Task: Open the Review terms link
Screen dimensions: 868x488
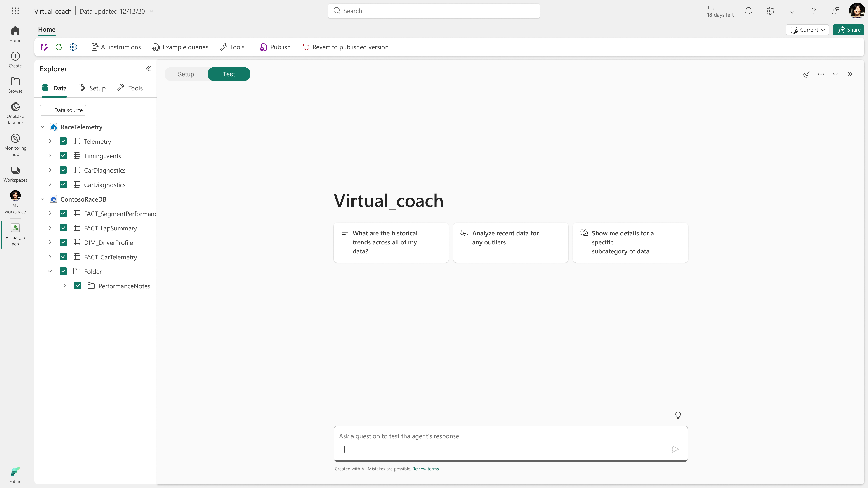Action: 425,469
